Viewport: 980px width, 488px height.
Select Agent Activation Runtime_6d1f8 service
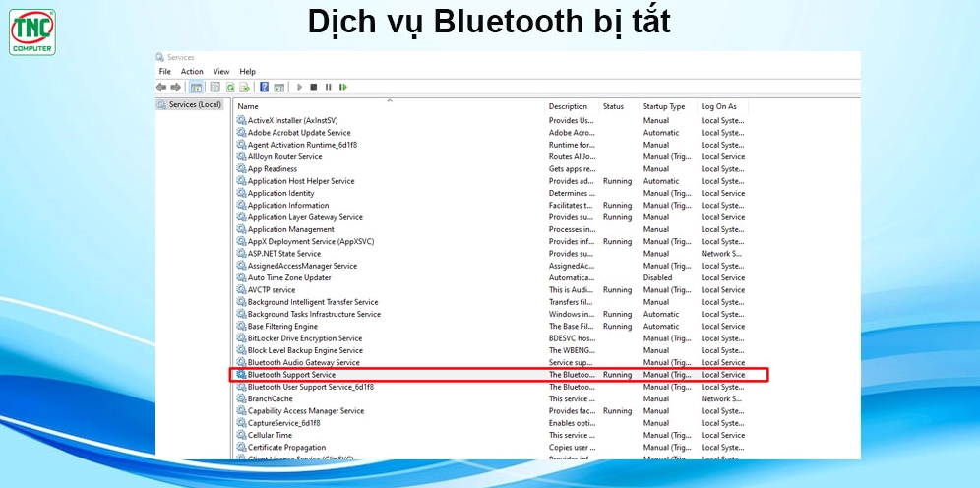tap(302, 145)
